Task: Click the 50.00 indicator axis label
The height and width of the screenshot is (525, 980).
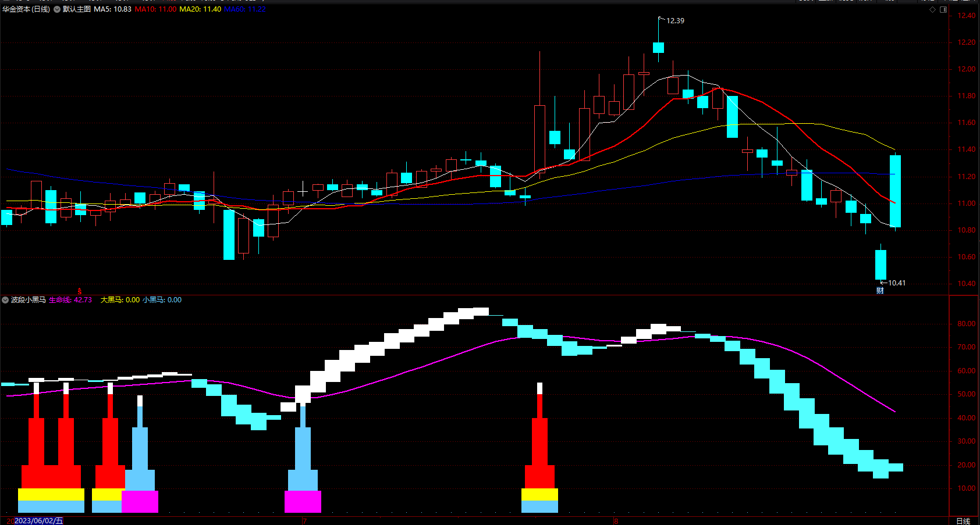Action: [966, 394]
